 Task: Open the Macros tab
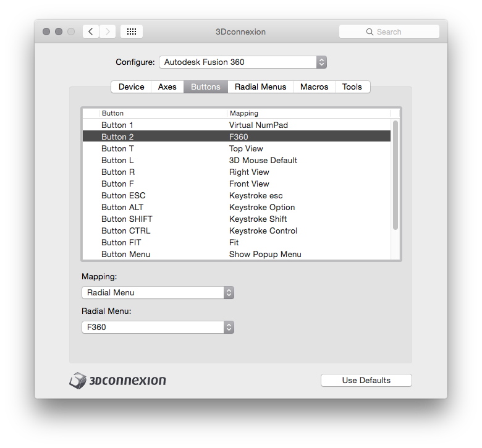314,87
